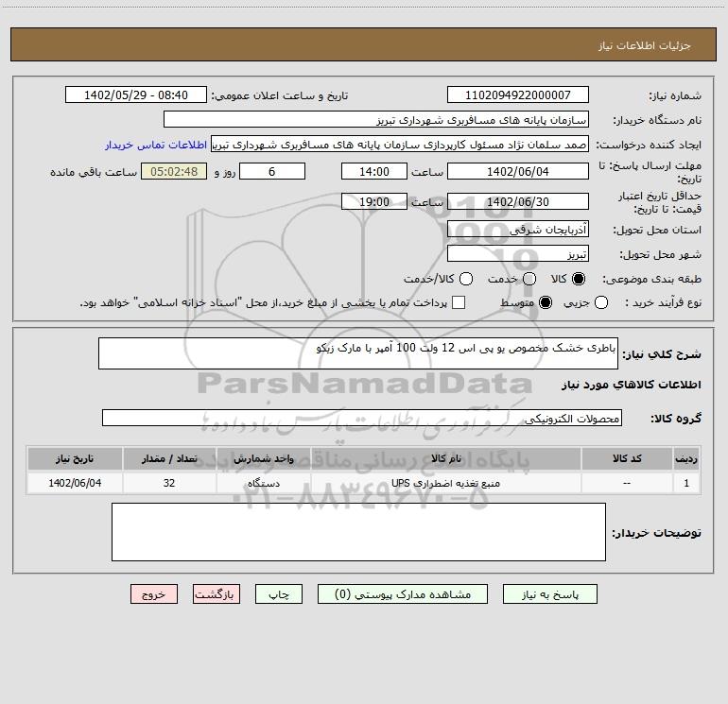The width and height of the screenshot is (728, 704).
Task: Click the table date cell 1402/06/04
Action: pyautogui.click(x=75, y=483)
